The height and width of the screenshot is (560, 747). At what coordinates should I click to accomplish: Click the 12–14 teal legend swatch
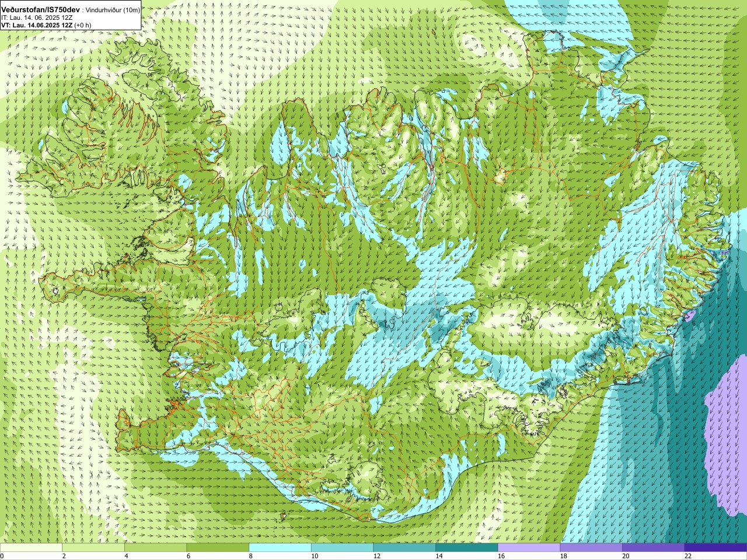(404, 548)
